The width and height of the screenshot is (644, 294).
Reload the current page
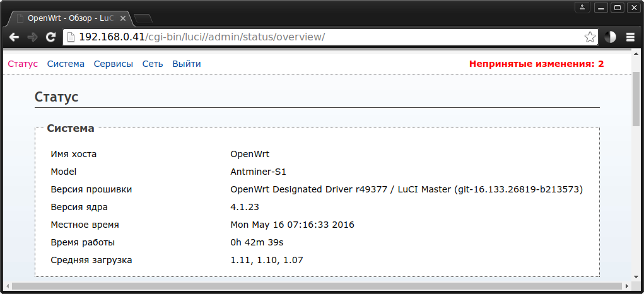coord(50,37)
